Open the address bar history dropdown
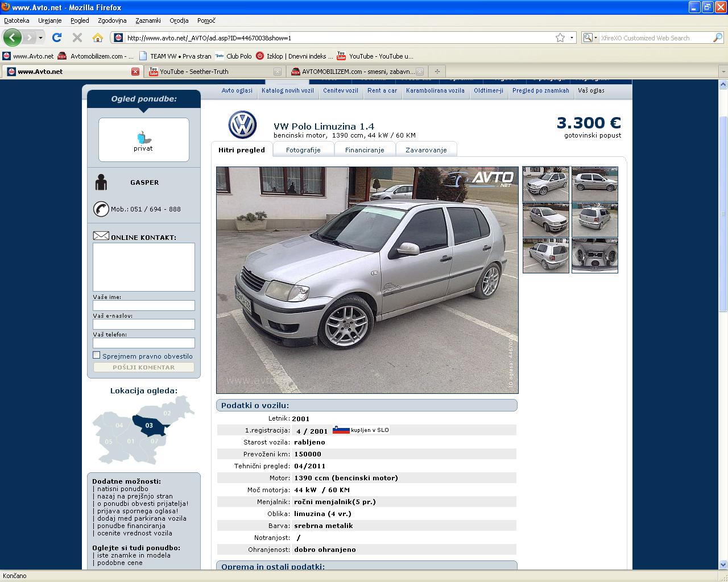The image size is (728, 582). [x=572, y=38]
